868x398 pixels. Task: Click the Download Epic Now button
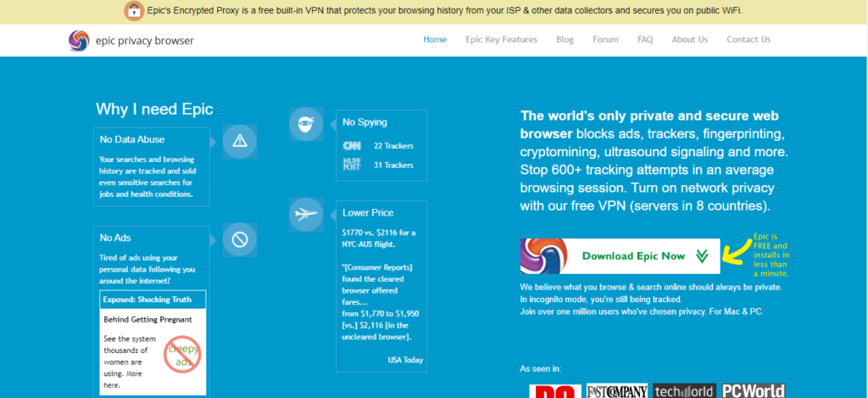620,256
